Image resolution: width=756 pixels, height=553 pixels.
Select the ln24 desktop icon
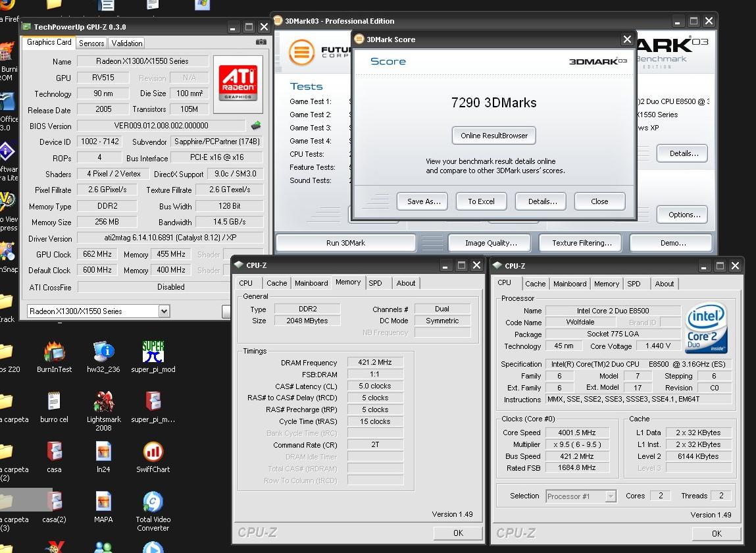point(104,452)
